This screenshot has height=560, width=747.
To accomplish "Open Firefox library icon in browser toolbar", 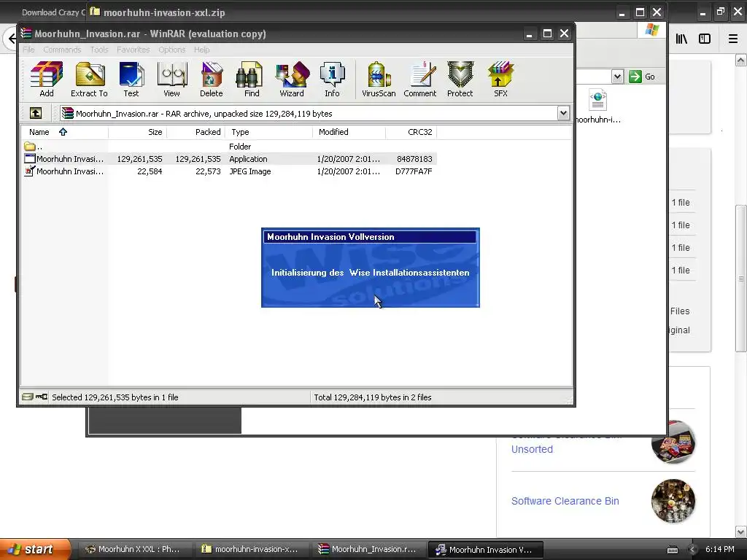I will point(682,39).
